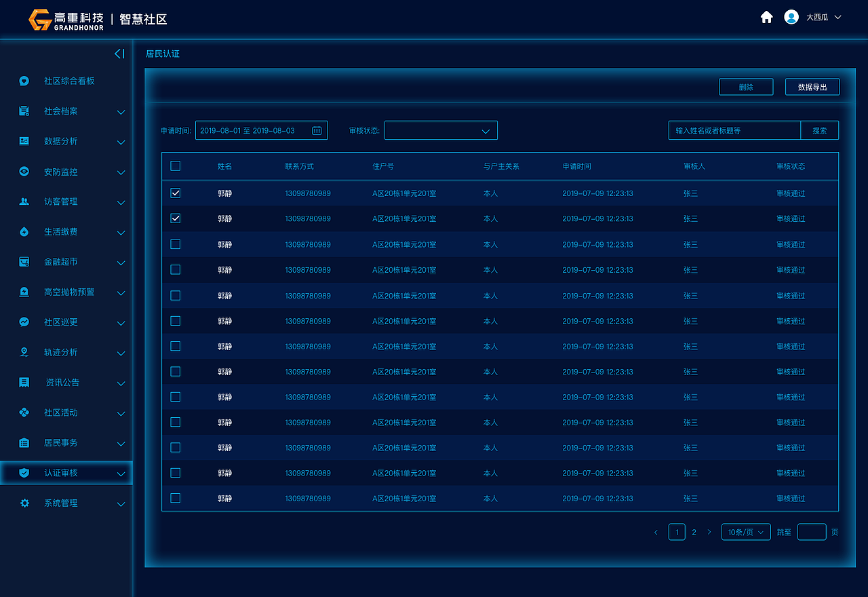The width and height of the screenshot is (868, 597).
Task: Click the 资讯公告 sidebar icon
Action: coord(24,383)
